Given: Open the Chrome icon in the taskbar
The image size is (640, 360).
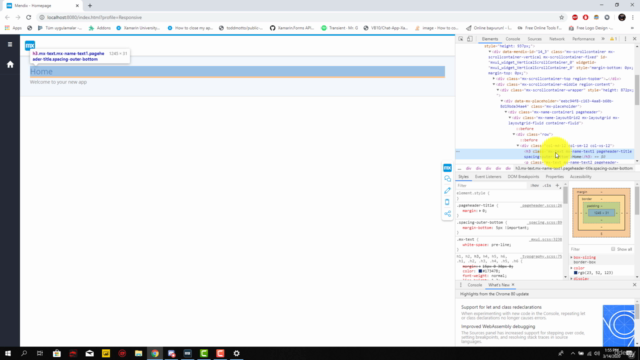Looking at the screenshot, I should click(x=155, y=353).
